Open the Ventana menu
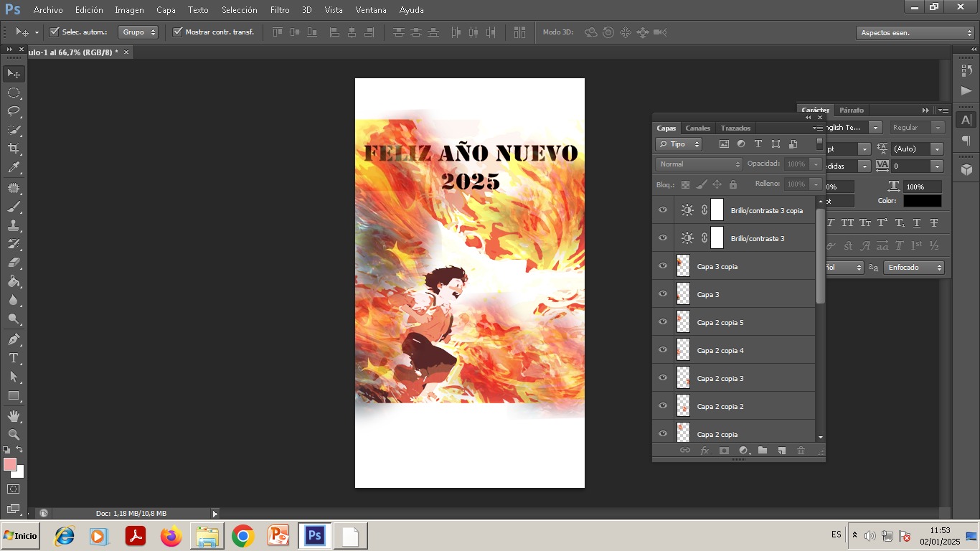This screenshot has height=551, width=980. (x=371, y=10)
